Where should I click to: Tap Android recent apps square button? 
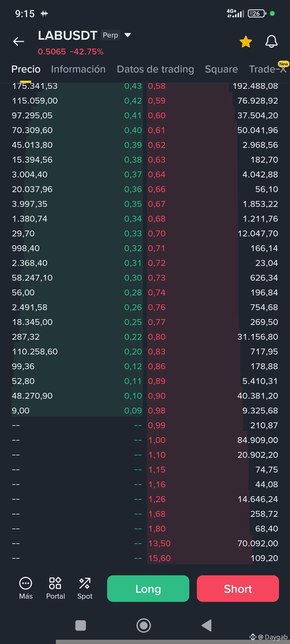81,625
